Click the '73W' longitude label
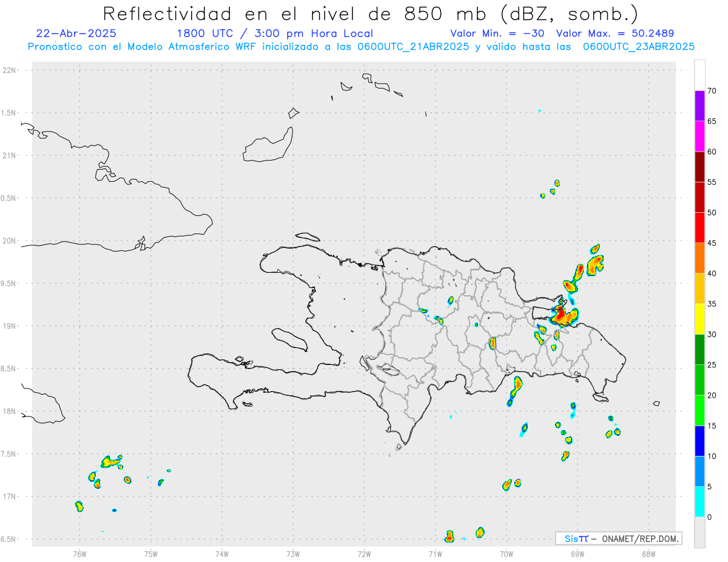 click(x=293, y=554)
